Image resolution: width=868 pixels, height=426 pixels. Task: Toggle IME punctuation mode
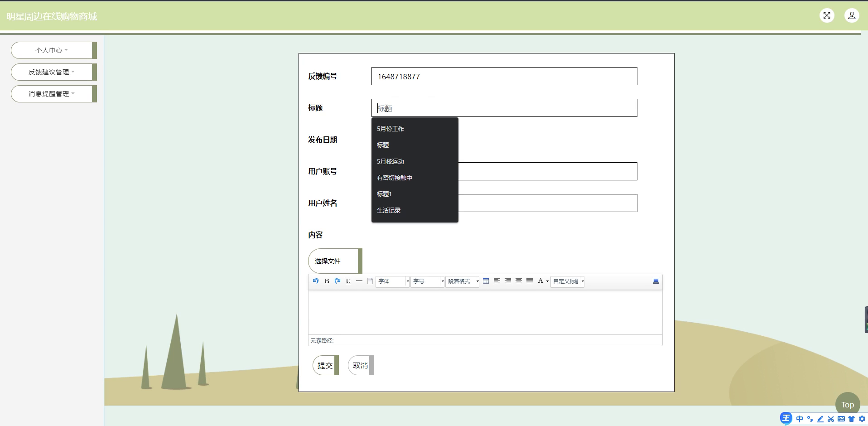[810, 419]
